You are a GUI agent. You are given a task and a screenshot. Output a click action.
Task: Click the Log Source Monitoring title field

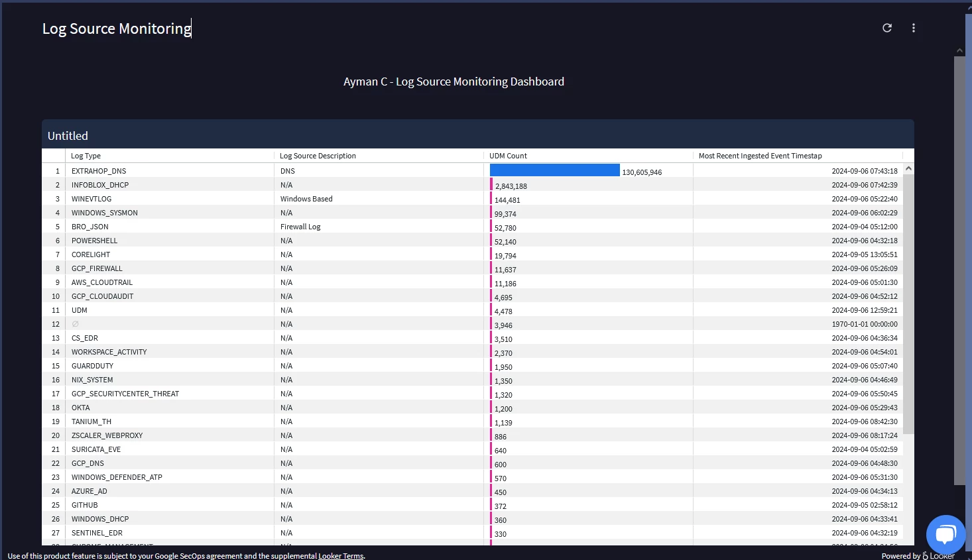(117, 28)
